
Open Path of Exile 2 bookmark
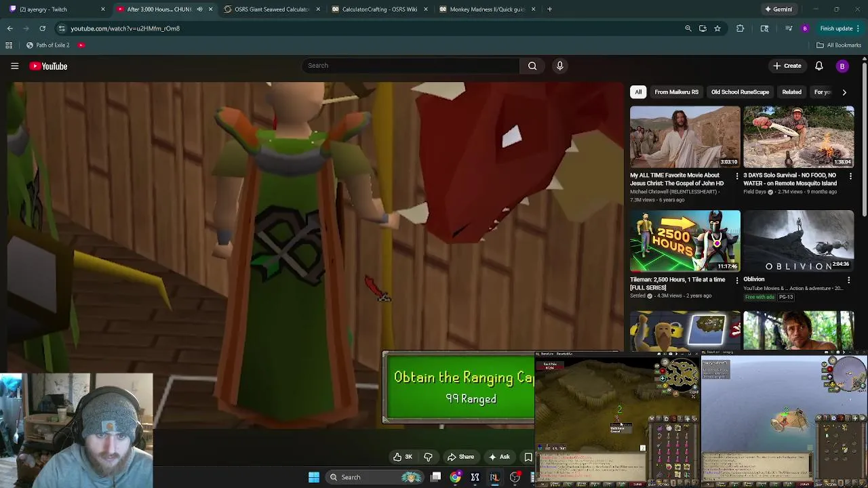(47, 45)
